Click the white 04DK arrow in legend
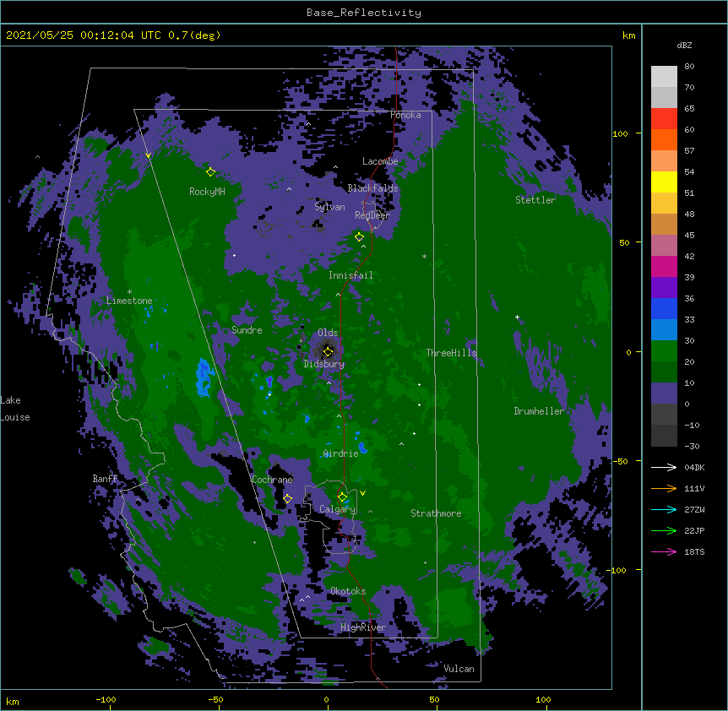 (x=664, y=467)
